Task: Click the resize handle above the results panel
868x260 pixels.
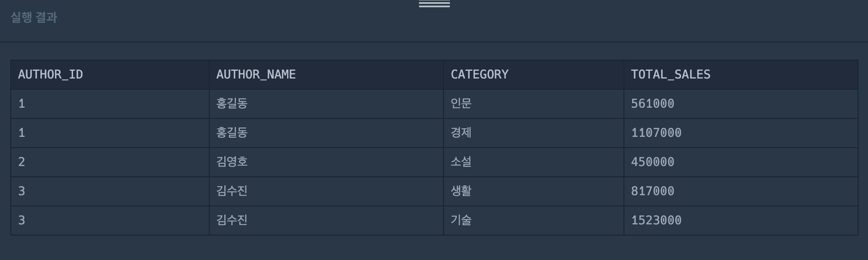Action: [434, 4]
